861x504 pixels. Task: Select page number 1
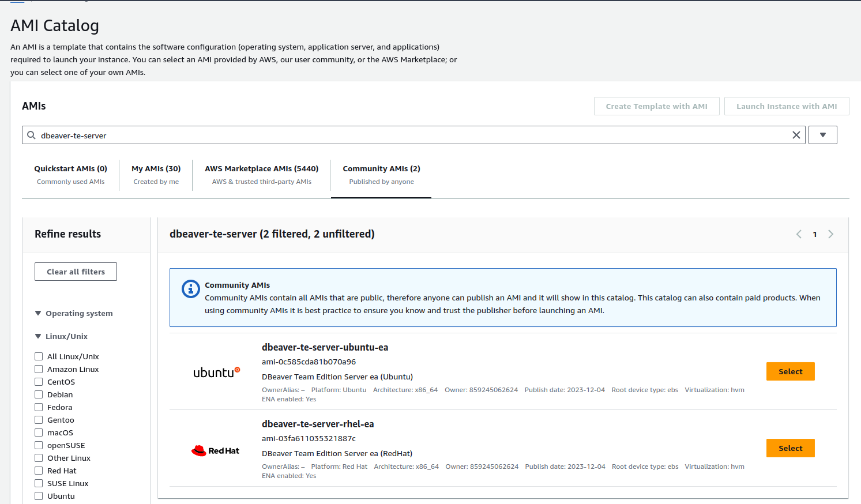(814, 234)
